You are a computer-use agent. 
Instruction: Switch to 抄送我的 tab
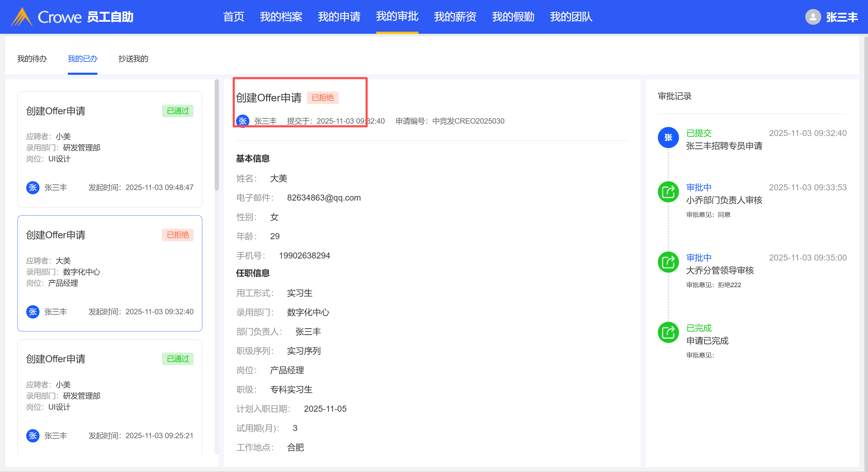[x=133, y=59]
